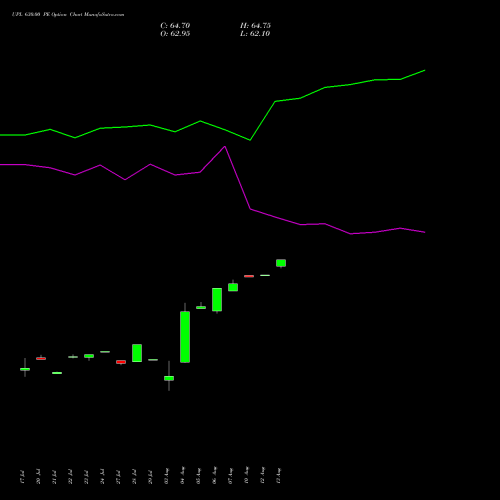Click the open value 'O: 62.95'
This screenshot has width=500, height=500.
click(x=175, y=34)
